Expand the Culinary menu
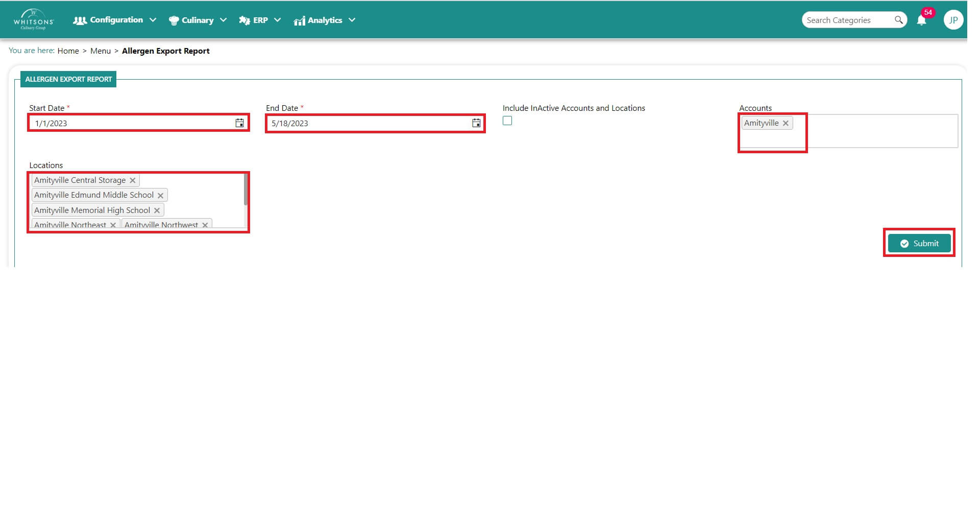 pyautogui.click(x=198, y=20)
